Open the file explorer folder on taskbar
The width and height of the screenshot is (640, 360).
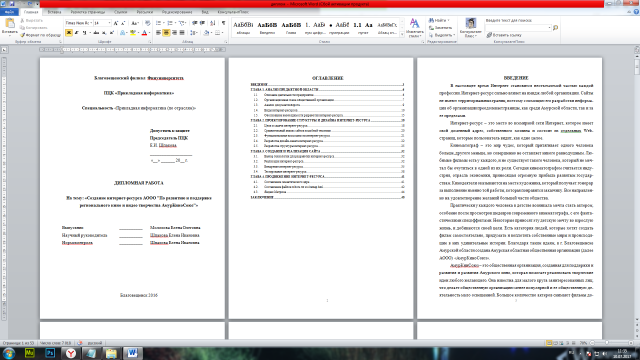point(111,353)
